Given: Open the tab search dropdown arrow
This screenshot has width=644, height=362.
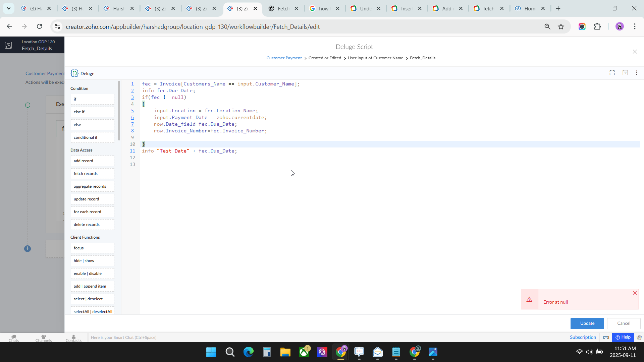Looking at the screenshot, I should [9, 8].
